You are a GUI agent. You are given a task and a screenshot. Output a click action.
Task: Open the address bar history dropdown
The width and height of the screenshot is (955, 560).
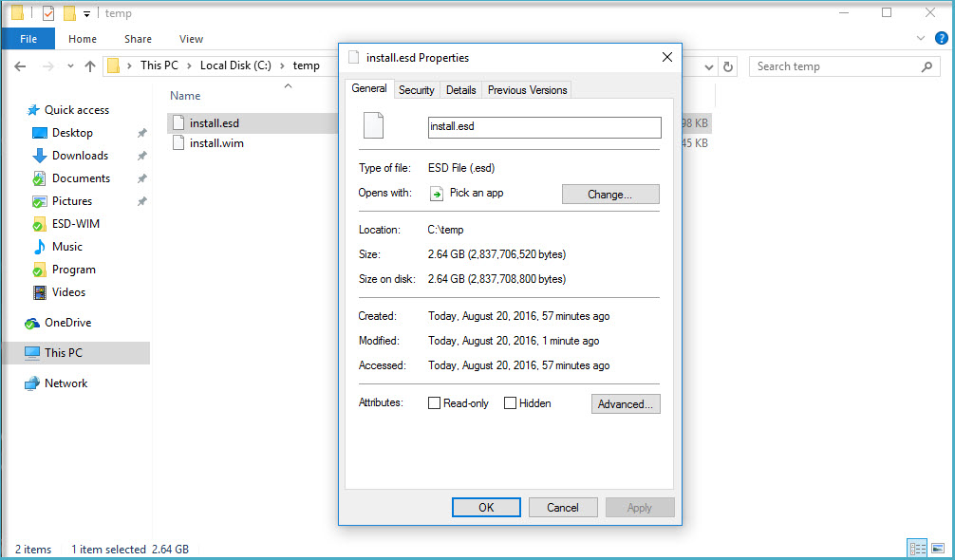coord(709,67)
